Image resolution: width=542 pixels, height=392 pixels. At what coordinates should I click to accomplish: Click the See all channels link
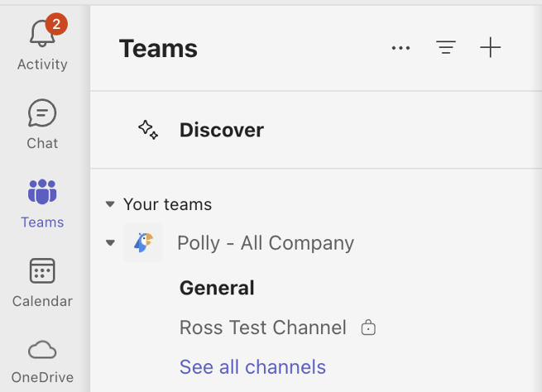(252, 367)
